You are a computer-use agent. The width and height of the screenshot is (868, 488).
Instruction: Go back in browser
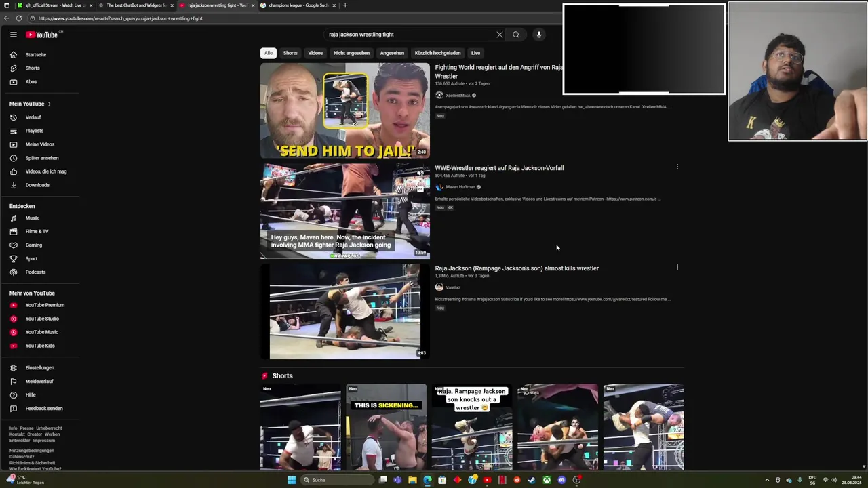click(7, 18)
